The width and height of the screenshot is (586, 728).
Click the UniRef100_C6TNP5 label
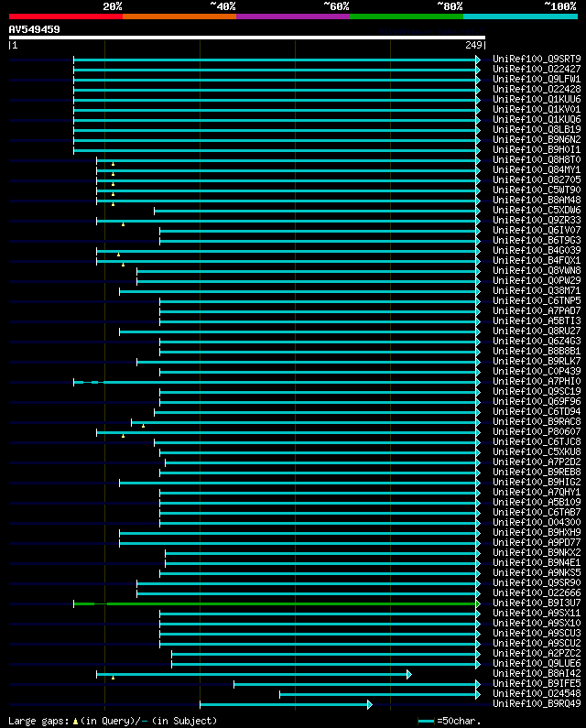537,301
